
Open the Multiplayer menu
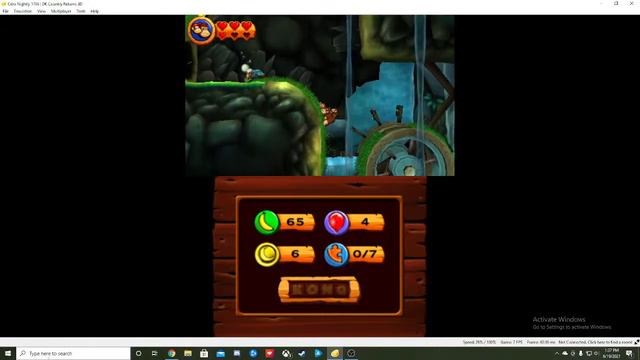[x=61, y=11]
